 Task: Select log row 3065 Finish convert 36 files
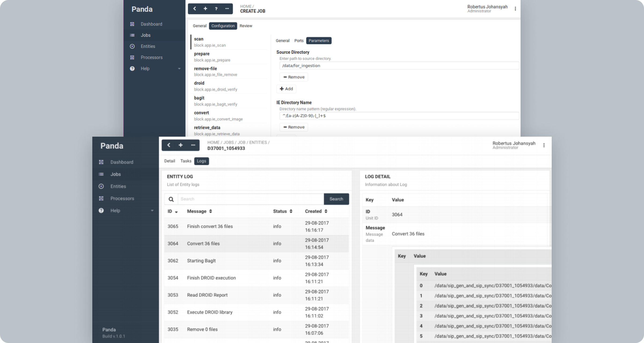click(x=257, y=226)
